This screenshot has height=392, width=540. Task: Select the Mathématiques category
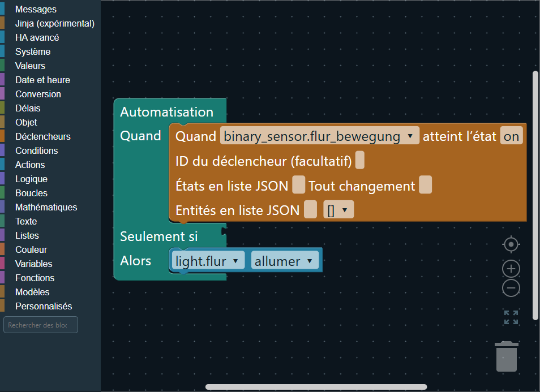(50, 207)
